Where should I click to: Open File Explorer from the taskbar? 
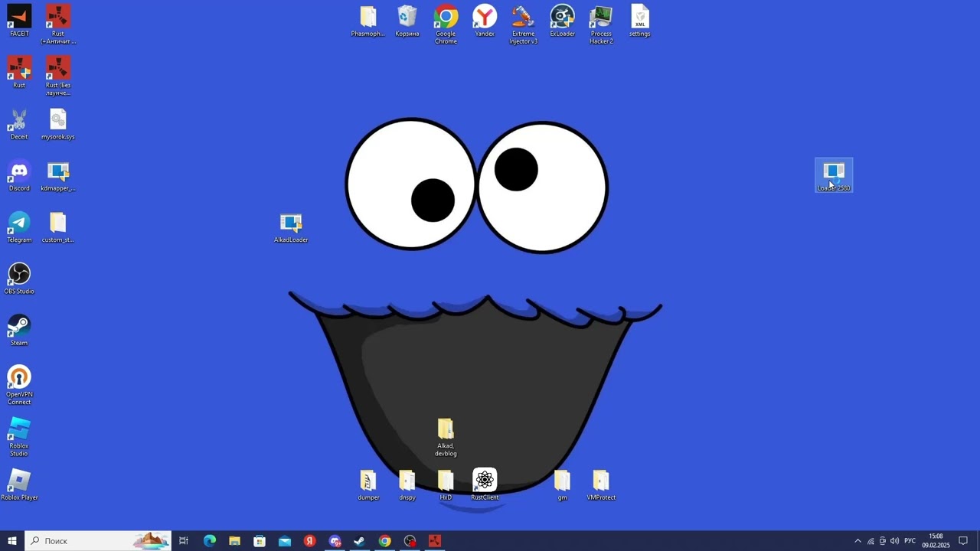click(x=234, y=541)
